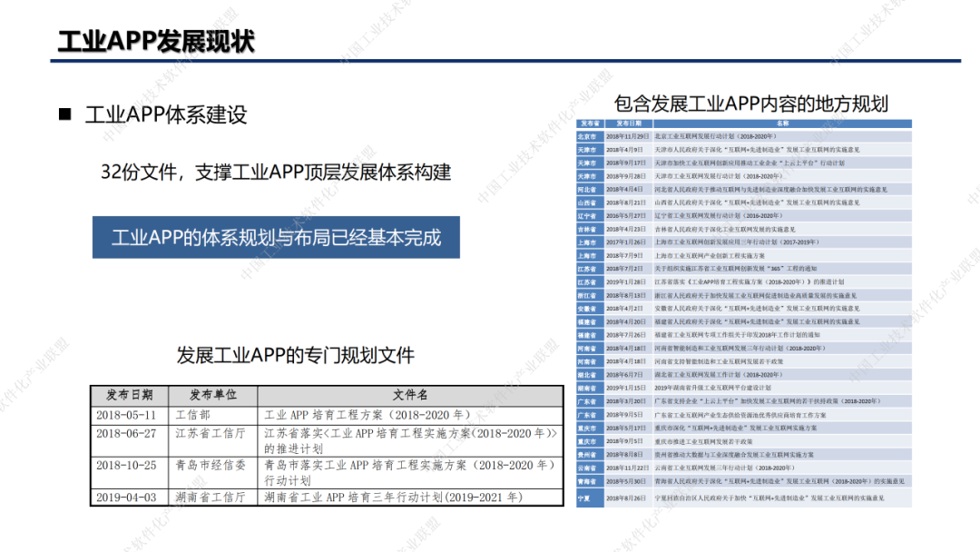Select the date 2018年6月7日

coord(624,375)
